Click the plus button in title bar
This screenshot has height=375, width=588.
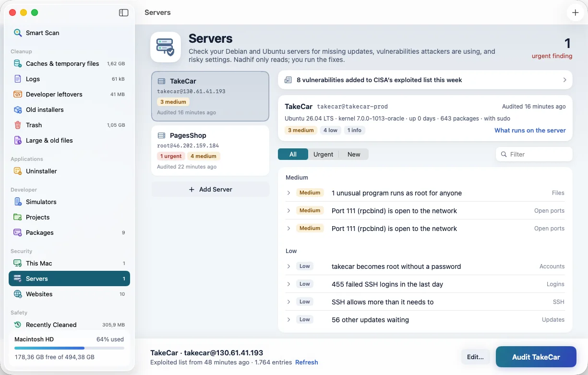pos(575,12)
